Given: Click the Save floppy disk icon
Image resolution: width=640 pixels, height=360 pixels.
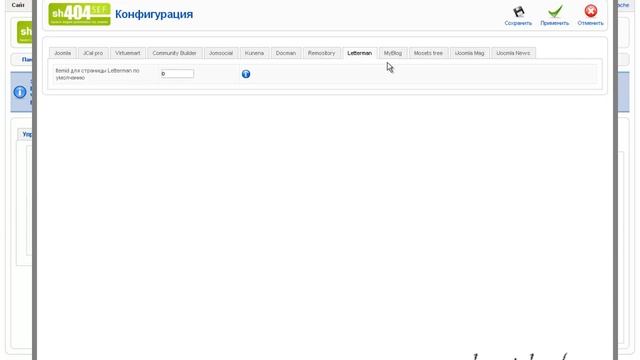Looking at the screenshot, I should coord(518,11).
